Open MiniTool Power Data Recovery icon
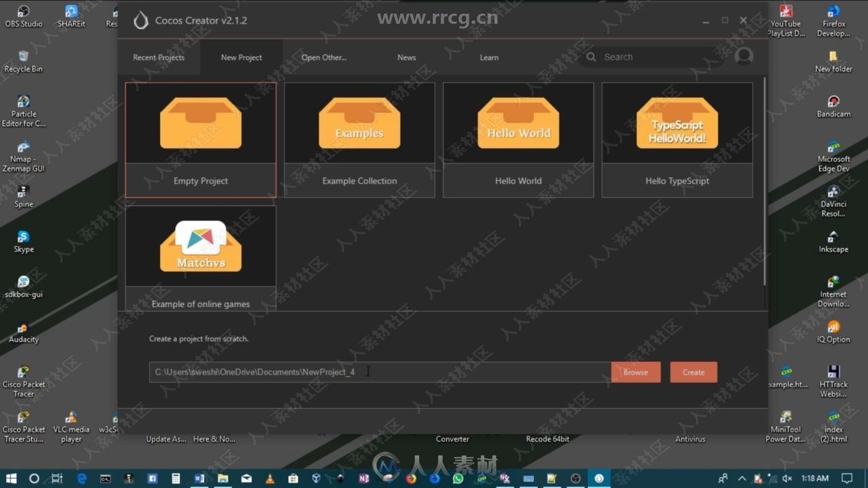 [x=786, y=427]
